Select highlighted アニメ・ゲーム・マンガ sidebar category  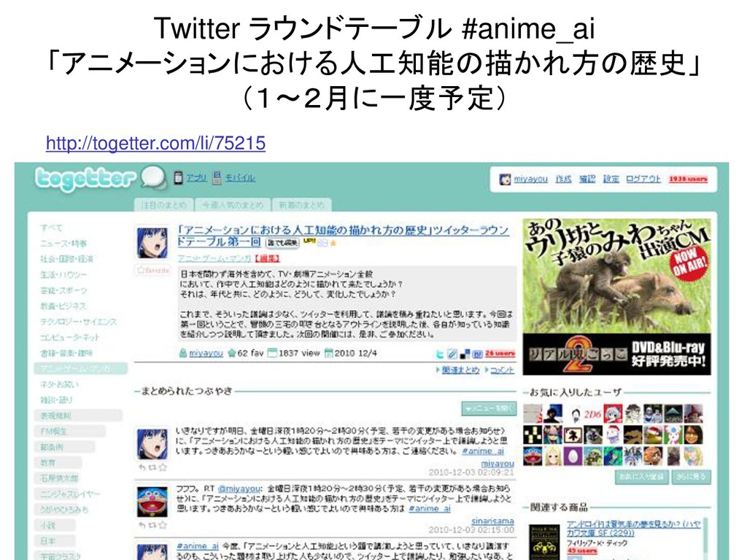tap(81, 368)
